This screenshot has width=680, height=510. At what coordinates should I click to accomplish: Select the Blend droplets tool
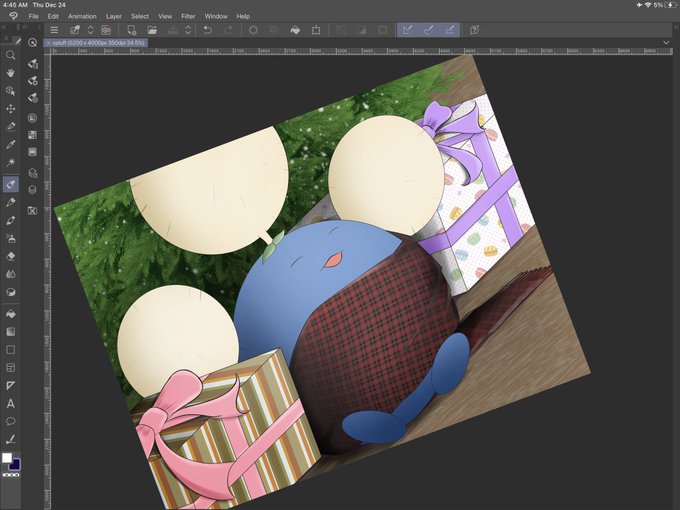click(11, 274)
